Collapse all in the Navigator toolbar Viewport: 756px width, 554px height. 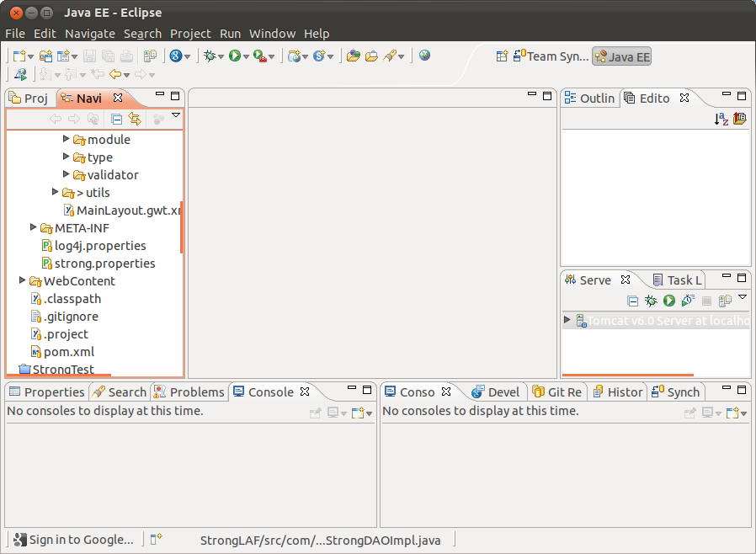[117, 120]
